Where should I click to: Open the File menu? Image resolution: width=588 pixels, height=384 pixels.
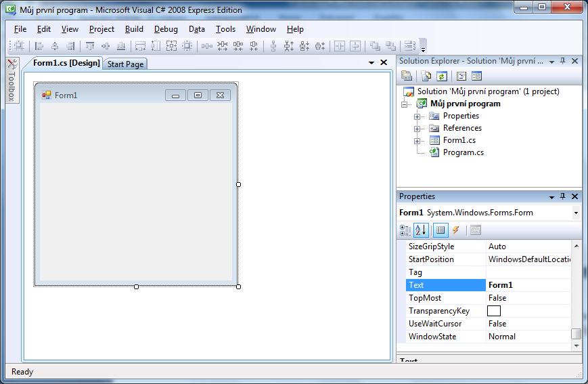(20, 29)
